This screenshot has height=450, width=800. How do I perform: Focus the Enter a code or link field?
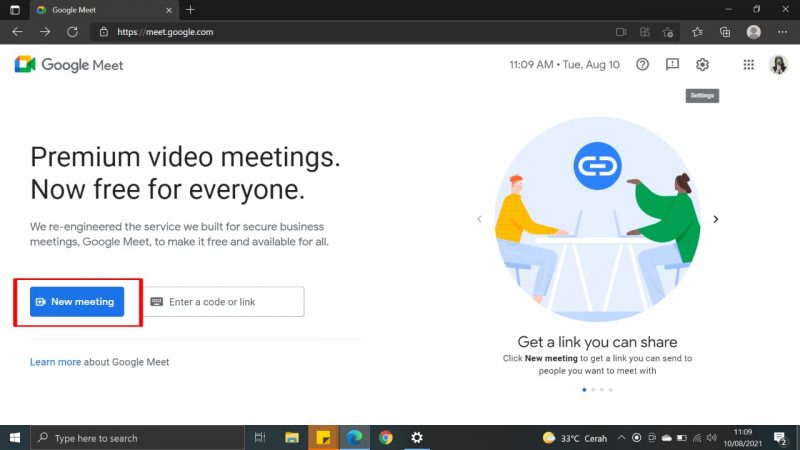(224, 302)
